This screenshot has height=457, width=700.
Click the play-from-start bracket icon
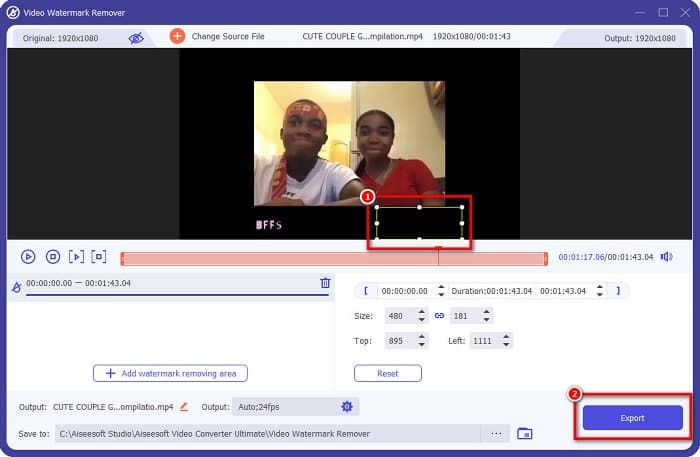76,257
